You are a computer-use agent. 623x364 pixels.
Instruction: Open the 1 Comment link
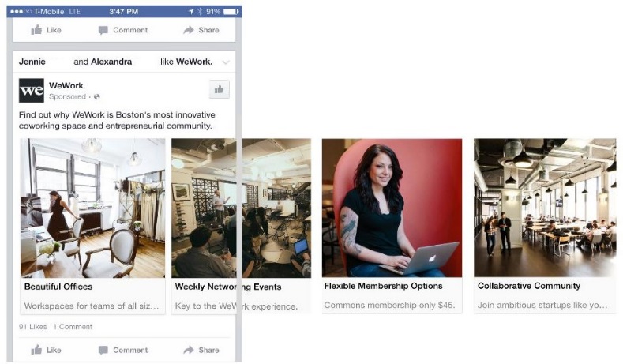(73, 327)
